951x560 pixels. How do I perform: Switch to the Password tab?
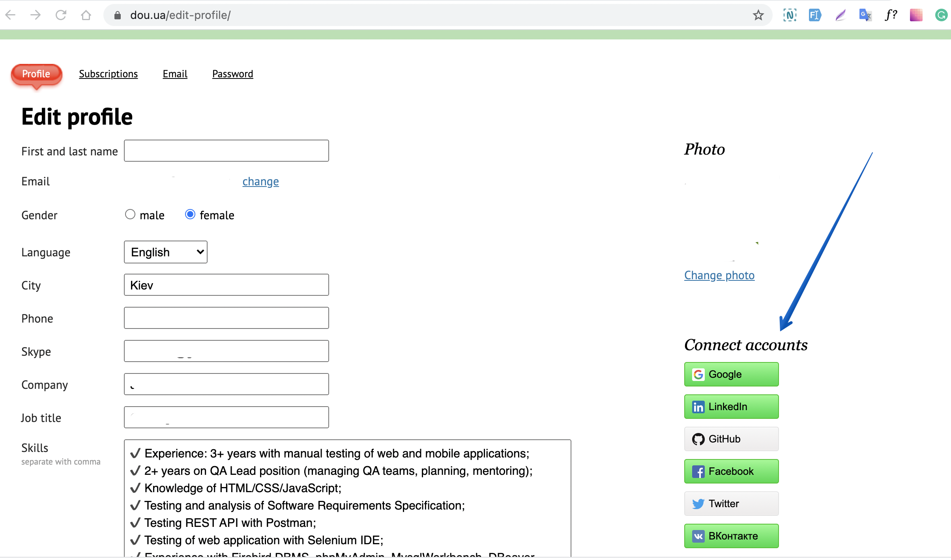(232, 74)
